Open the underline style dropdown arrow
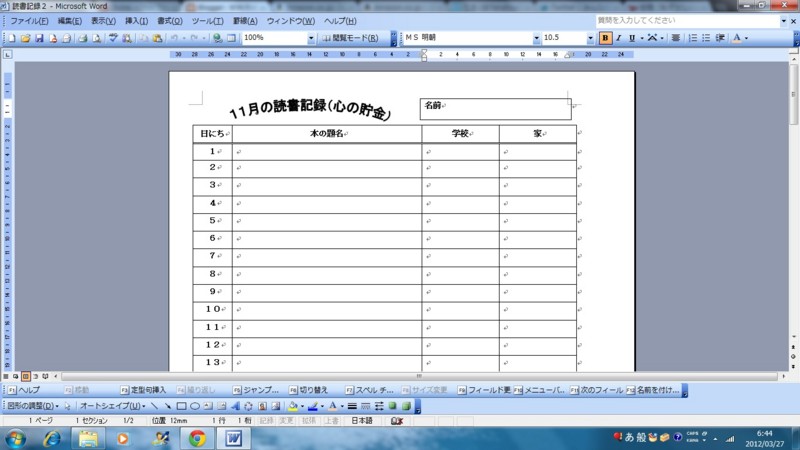The height and width of the screenshot is (450, 800). coord(641,38)
